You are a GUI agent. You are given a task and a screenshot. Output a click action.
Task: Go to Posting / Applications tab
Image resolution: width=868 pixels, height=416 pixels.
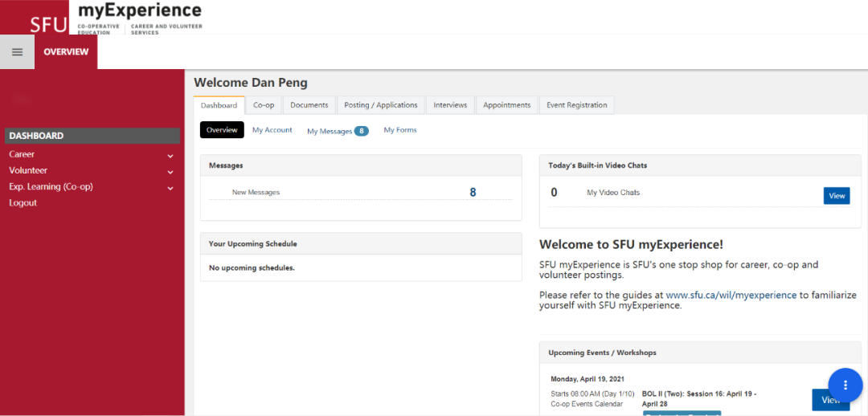pos(381,105)
